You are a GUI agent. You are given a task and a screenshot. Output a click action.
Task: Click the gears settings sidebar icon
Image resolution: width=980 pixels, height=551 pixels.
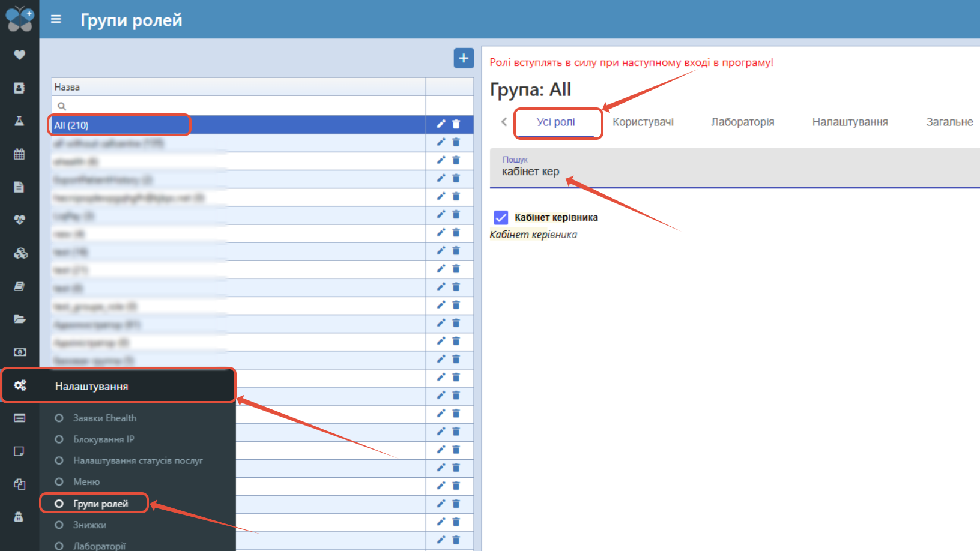pyautogui.click(x=20, y=385)
